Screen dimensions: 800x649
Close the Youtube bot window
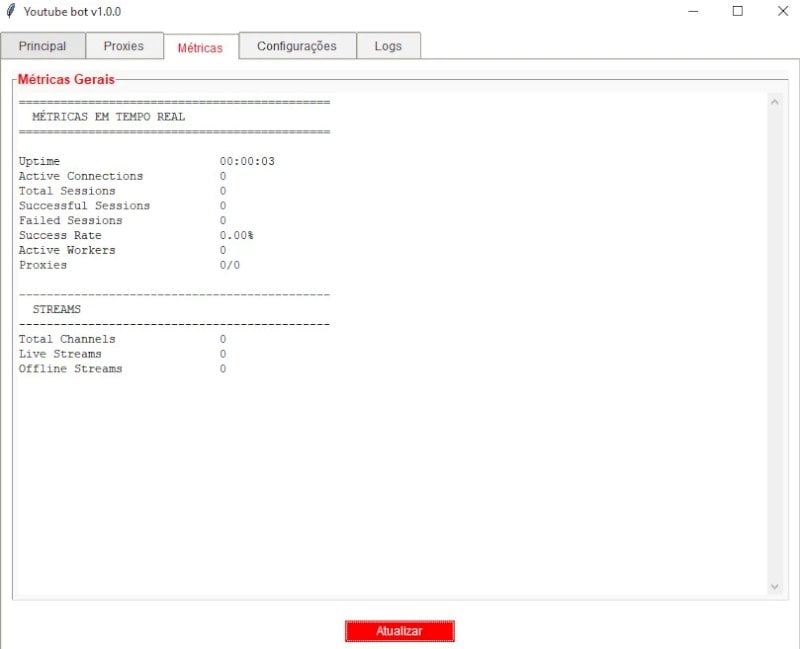pos(783,11)
